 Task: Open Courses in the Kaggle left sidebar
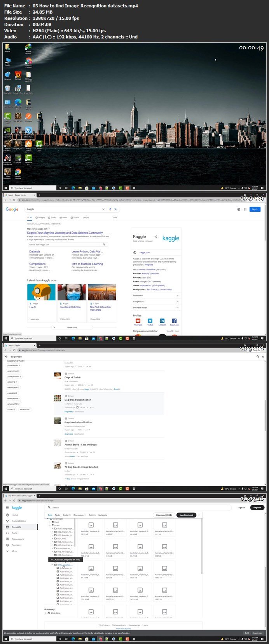tap(16, 545)
